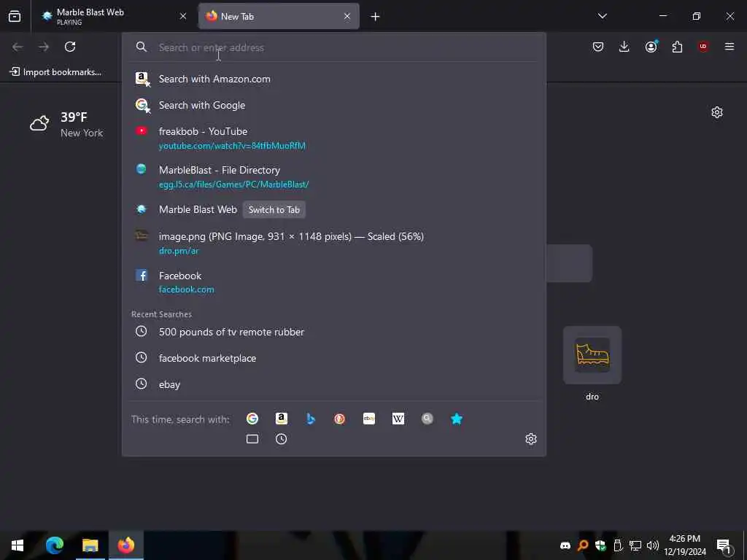This screenshot has width=747, height=560.
Task: Open the Windows Start menu
Action: click(18, 545)
